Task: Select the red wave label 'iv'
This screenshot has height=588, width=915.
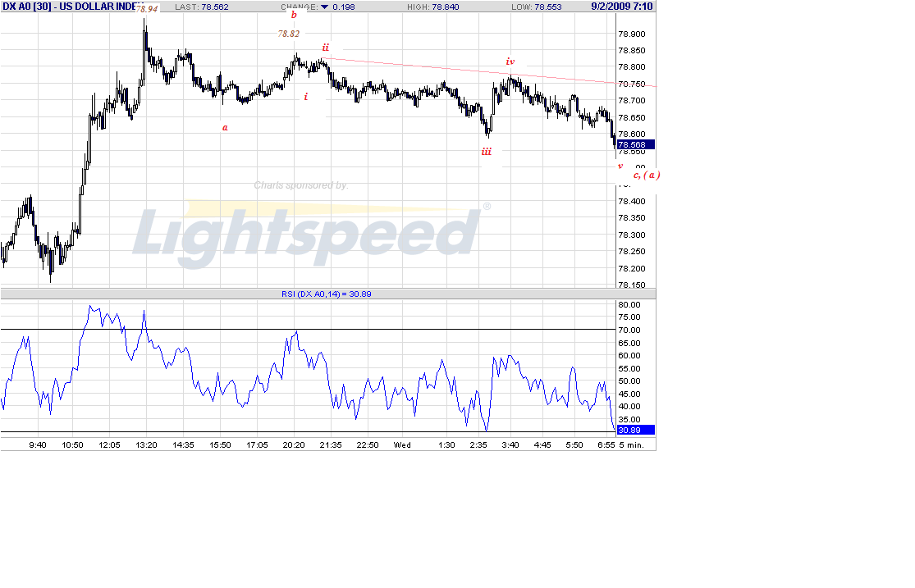Action: [510, 62]
